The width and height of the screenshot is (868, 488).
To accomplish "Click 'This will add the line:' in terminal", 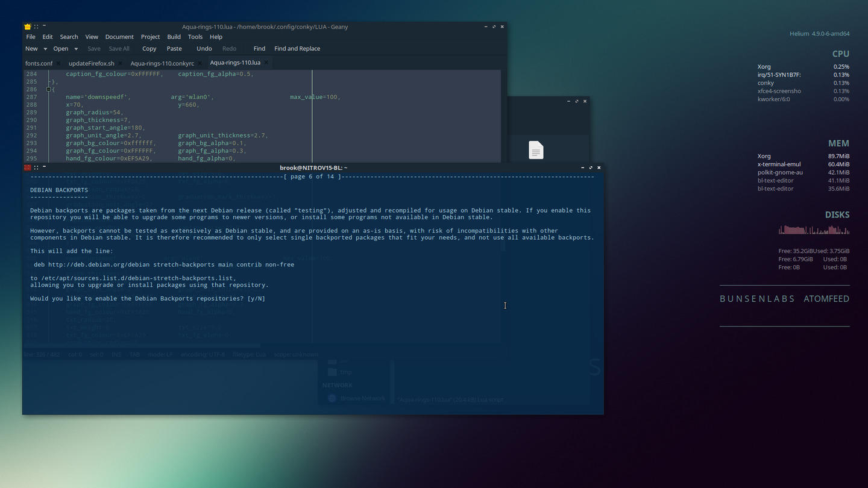I will tap(72, 251).
